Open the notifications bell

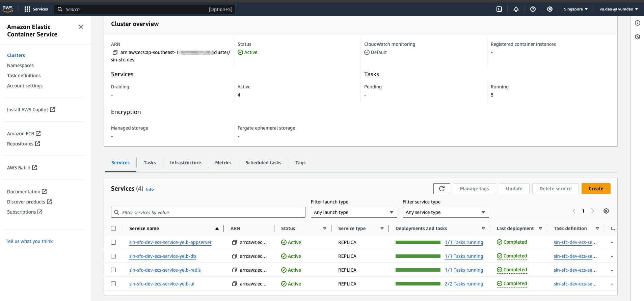tap(516, 9)
